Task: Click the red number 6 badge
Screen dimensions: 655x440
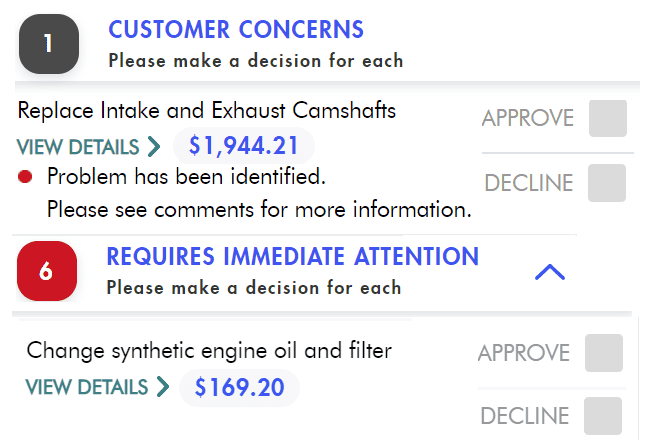Action: (x=46, y=271)
